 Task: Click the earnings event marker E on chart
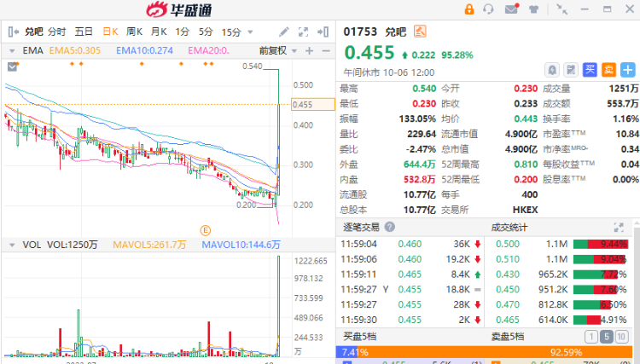pos(206,231)
